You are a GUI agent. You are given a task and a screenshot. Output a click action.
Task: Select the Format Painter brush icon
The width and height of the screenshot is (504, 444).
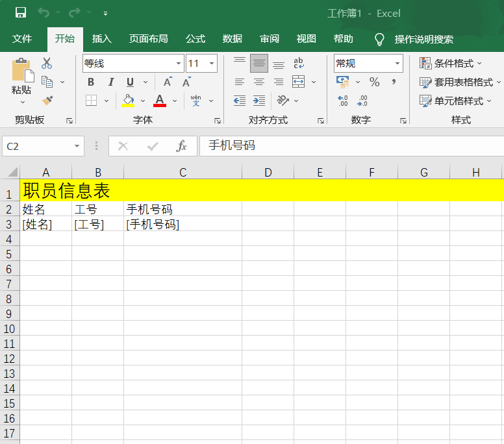tap(47, 101)
